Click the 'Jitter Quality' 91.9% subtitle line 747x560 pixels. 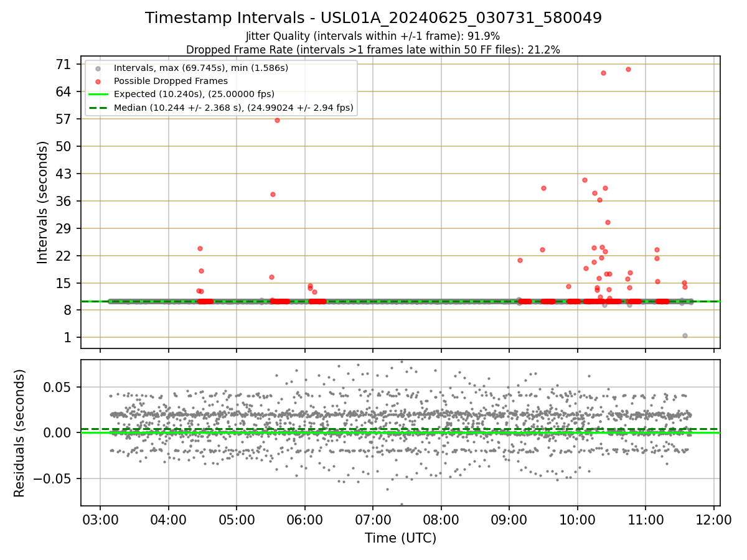point(373,36)
